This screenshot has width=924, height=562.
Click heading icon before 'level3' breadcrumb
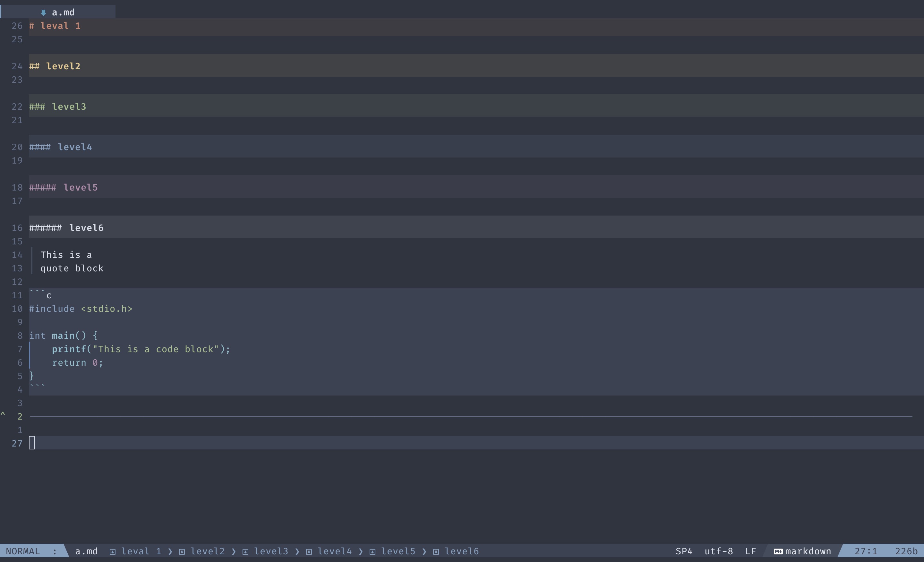point(245,551)
